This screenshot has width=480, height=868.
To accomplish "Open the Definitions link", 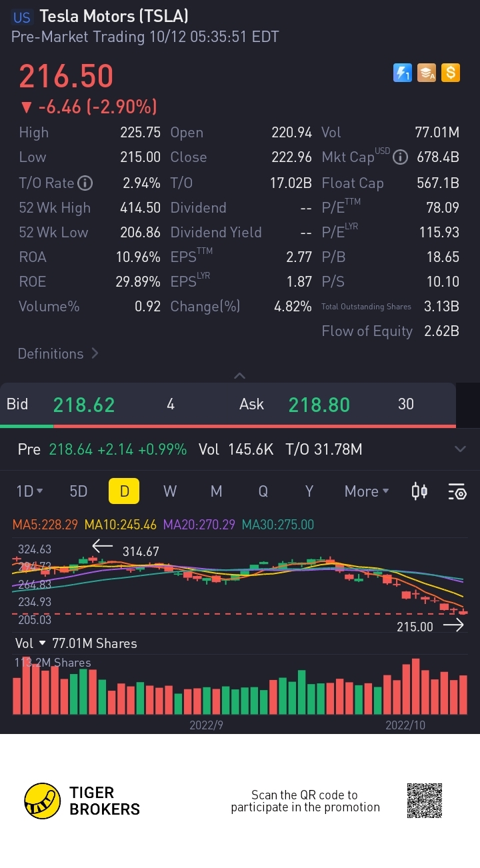I will tap(58, 353).
